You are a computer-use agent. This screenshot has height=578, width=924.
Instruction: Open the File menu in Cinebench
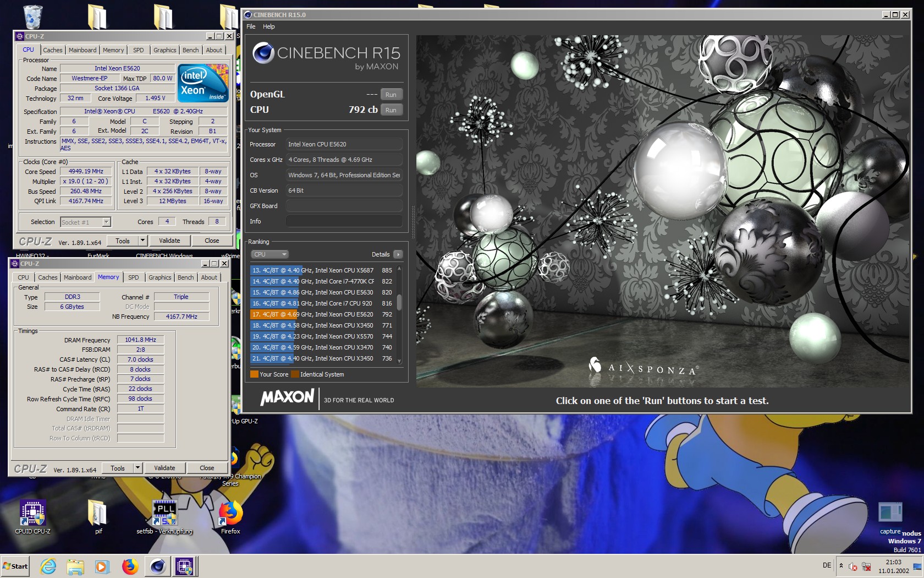tap(251, 26)
